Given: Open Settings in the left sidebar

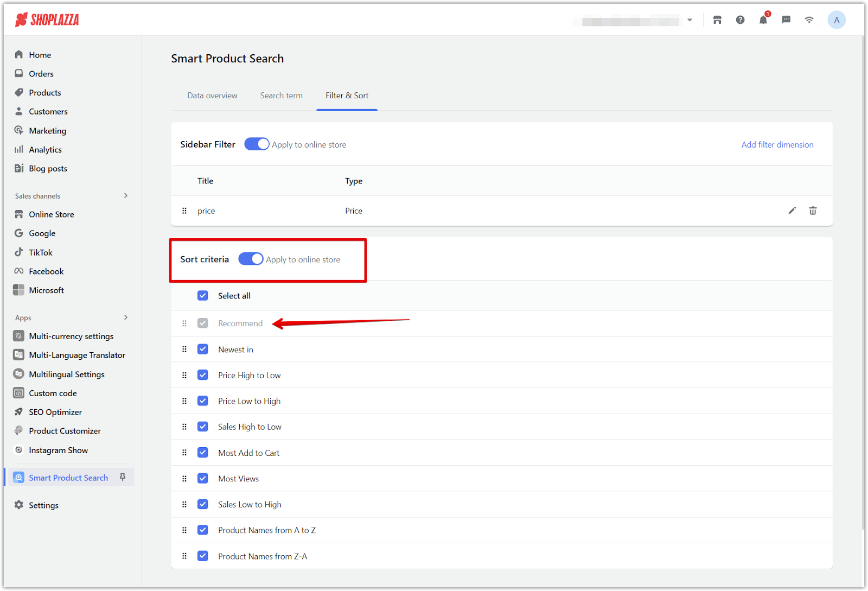Looking at the screenshot, I should [x=43, y=505].
